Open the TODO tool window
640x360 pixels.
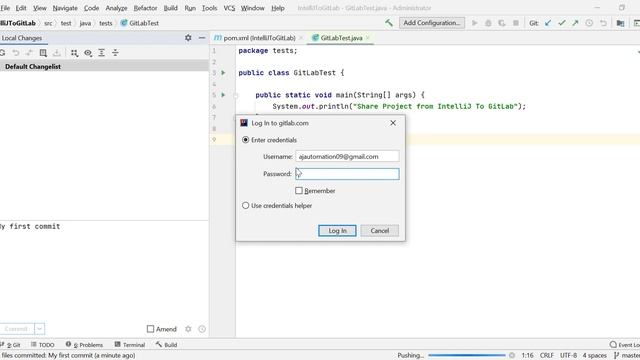pos(42,345)
